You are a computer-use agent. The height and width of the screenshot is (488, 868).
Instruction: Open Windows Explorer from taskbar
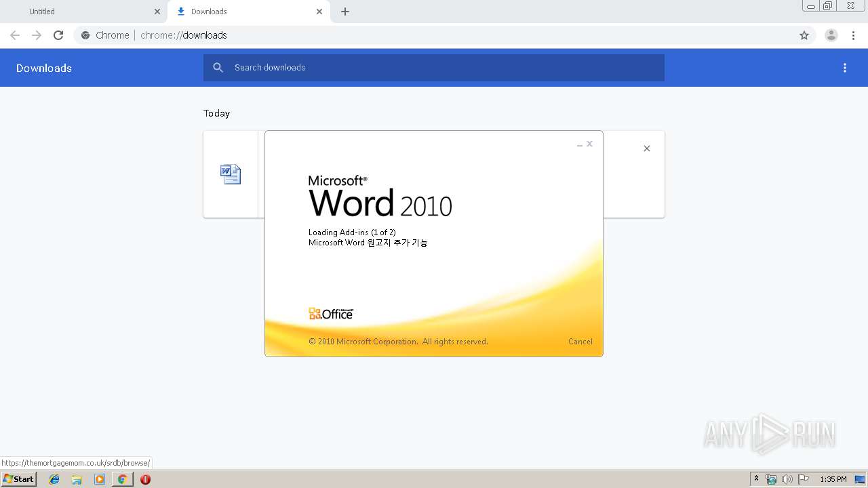click(77, 479)
